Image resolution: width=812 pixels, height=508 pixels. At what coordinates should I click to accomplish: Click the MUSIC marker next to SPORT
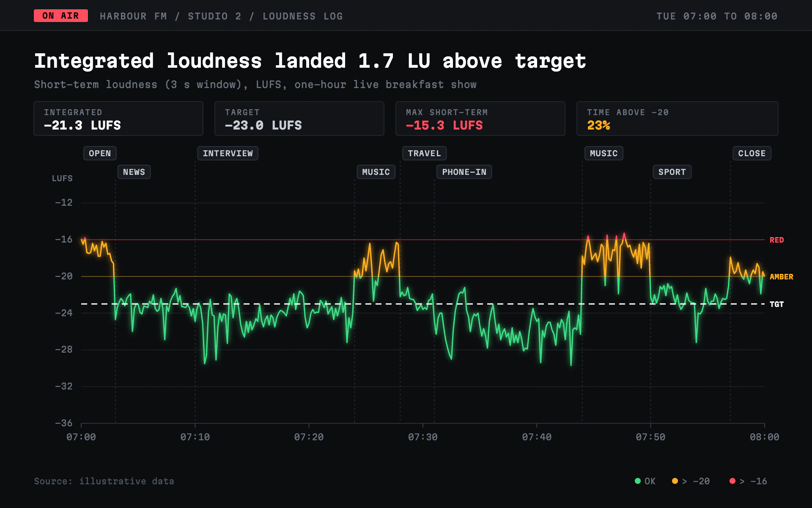604,153
